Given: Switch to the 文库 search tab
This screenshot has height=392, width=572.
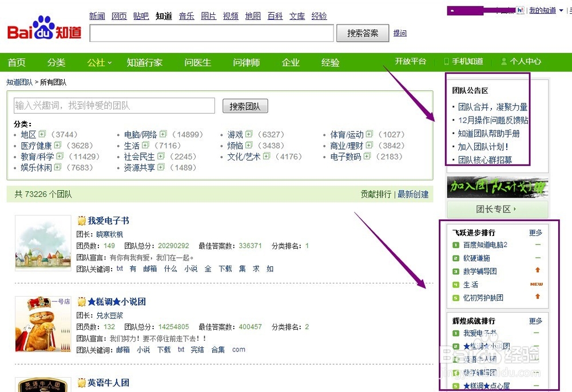Looking at the screenshot, I should coord(297,16).
